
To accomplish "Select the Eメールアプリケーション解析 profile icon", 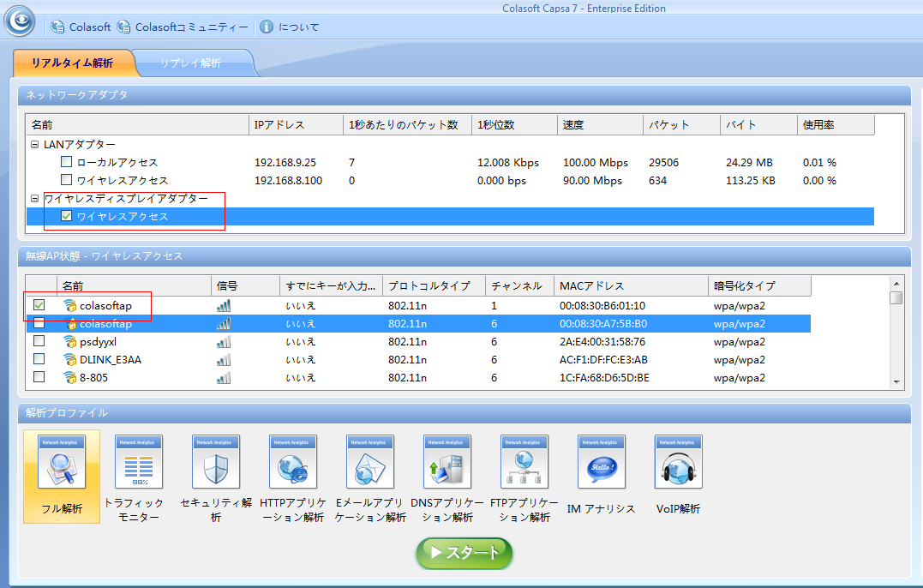I will click(x=369, y=462).
